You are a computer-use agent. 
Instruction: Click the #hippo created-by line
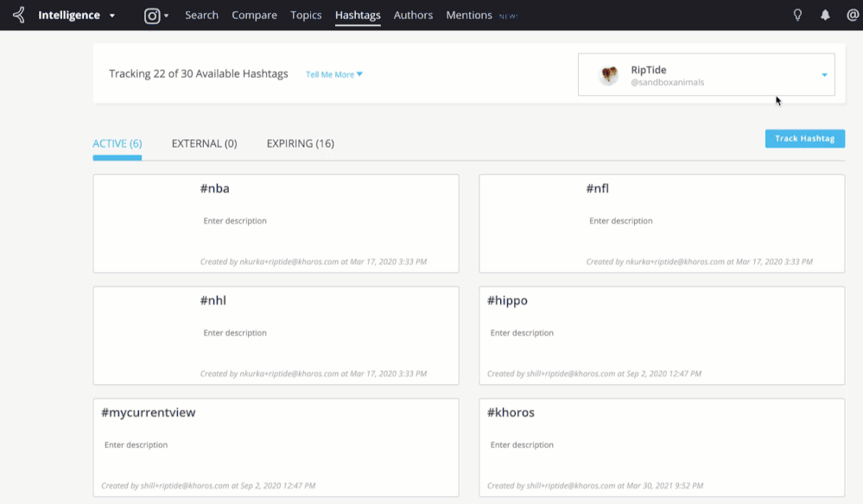(x=593, y=374)
